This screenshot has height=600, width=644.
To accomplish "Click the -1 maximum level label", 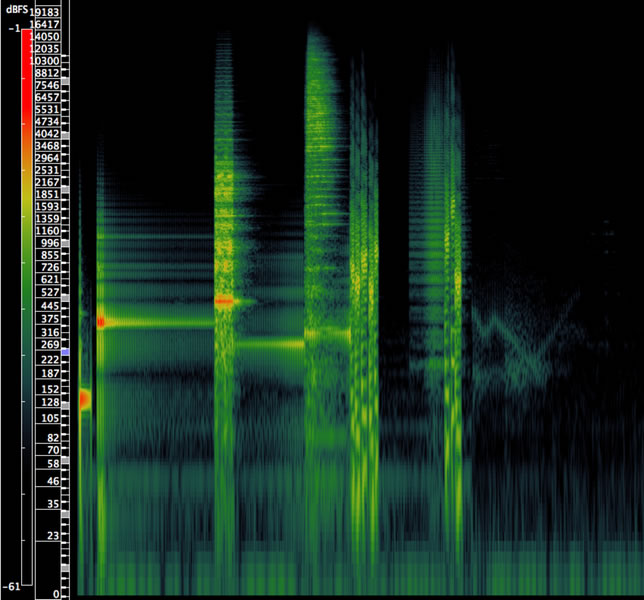I will coord(13,29).
